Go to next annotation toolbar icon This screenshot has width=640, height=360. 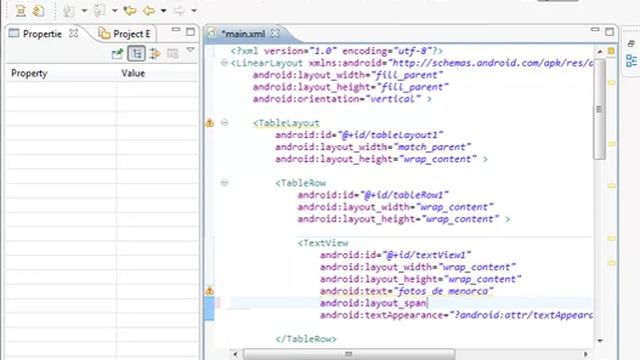(69, 11)
